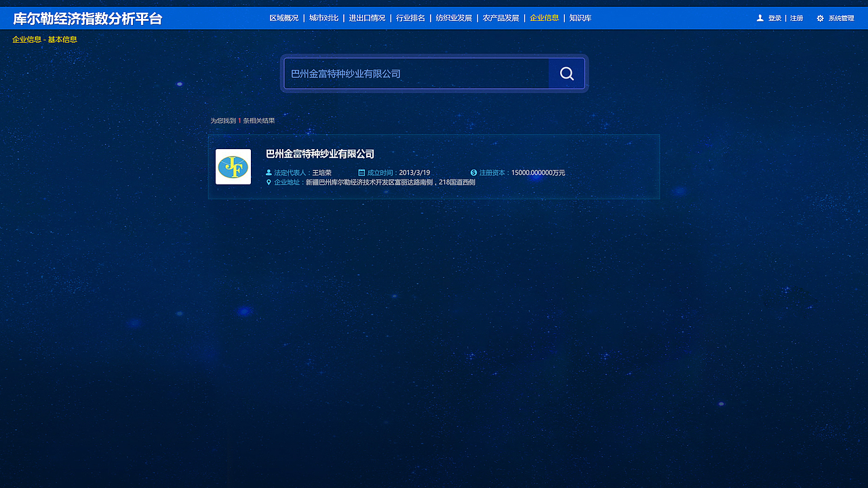The width and height of the screenshot is (868, 488).
Task: Focus the company name search field
Action: 416,73
